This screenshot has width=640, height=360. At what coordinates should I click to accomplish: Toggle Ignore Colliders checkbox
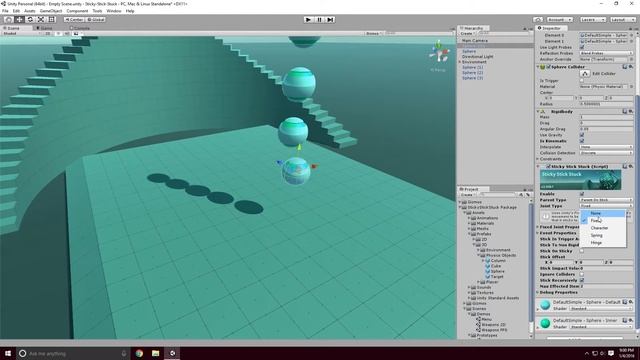pos(582,274)
